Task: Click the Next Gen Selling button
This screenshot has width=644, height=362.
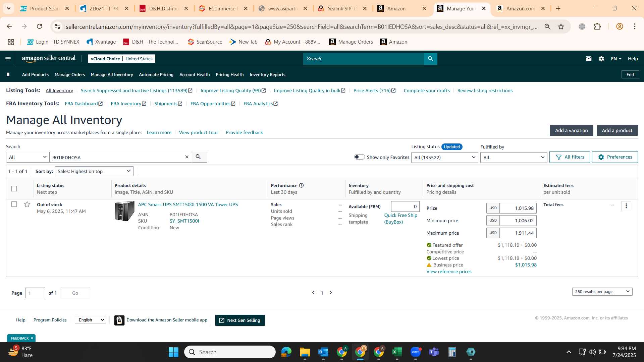Action: 240,320
